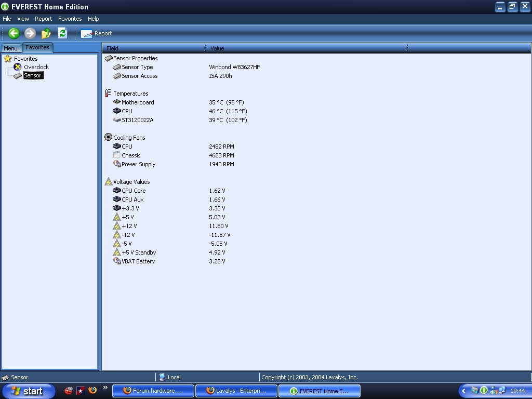Click the Cooling Fans section icon
Viewport: 532px width, 399px height.
[x=108, y=137]
